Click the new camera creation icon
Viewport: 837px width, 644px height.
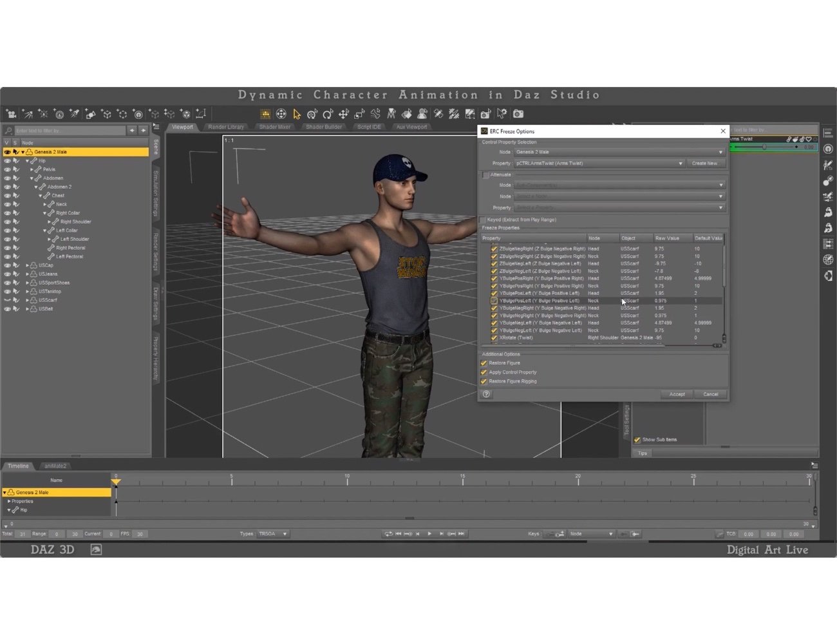pyautogui.click(x=11, y=115)
